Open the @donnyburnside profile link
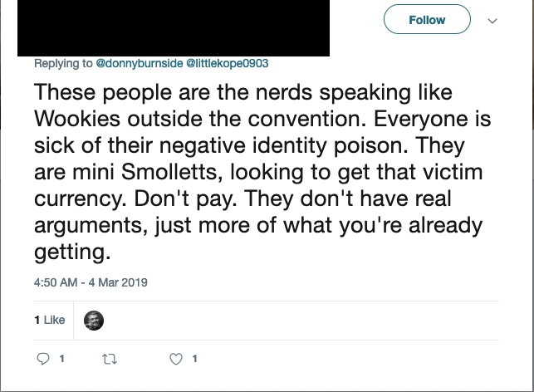Screen dimensions: 534x392 [140, 63]
